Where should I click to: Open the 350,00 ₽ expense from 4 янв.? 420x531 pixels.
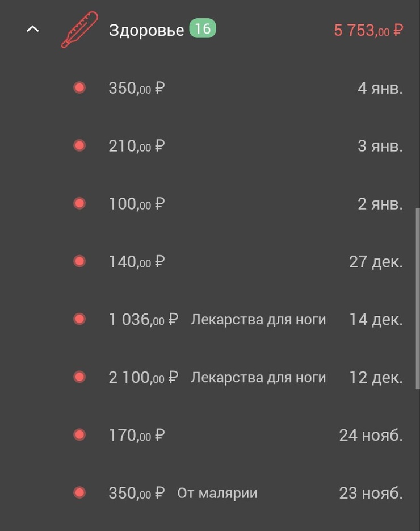210,88
